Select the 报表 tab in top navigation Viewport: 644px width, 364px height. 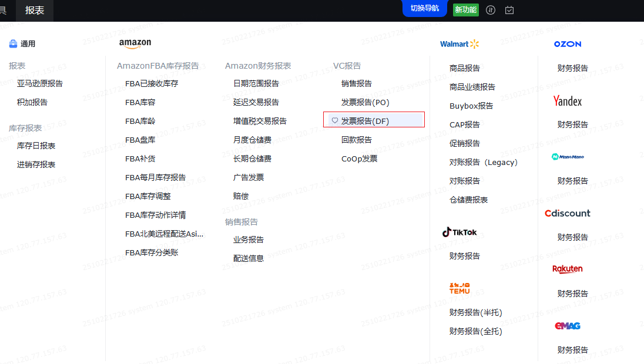pyautogui.click(x=35, y=10)
